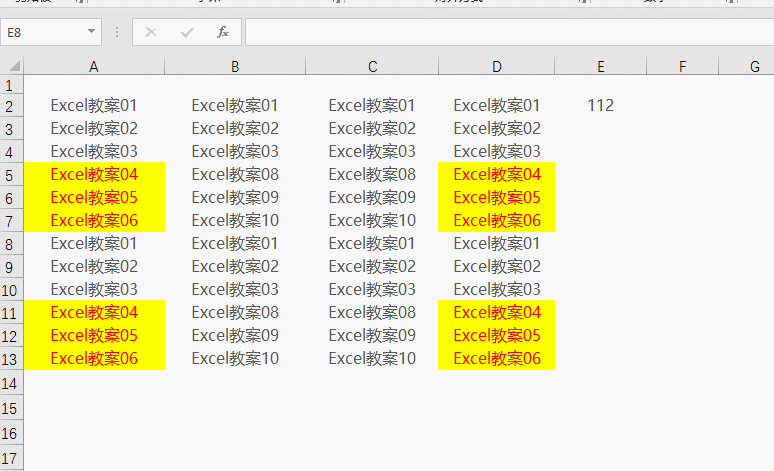Click cell C10 Excel教案03
This screenshot has height=471, width=774.
point(372,289)
